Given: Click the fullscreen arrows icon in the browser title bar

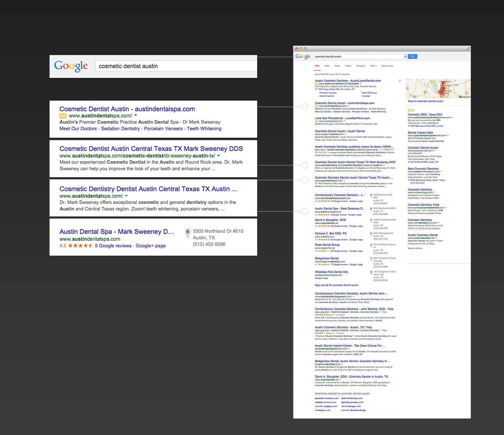Looking at the screenshot, I should pos(468,49).
